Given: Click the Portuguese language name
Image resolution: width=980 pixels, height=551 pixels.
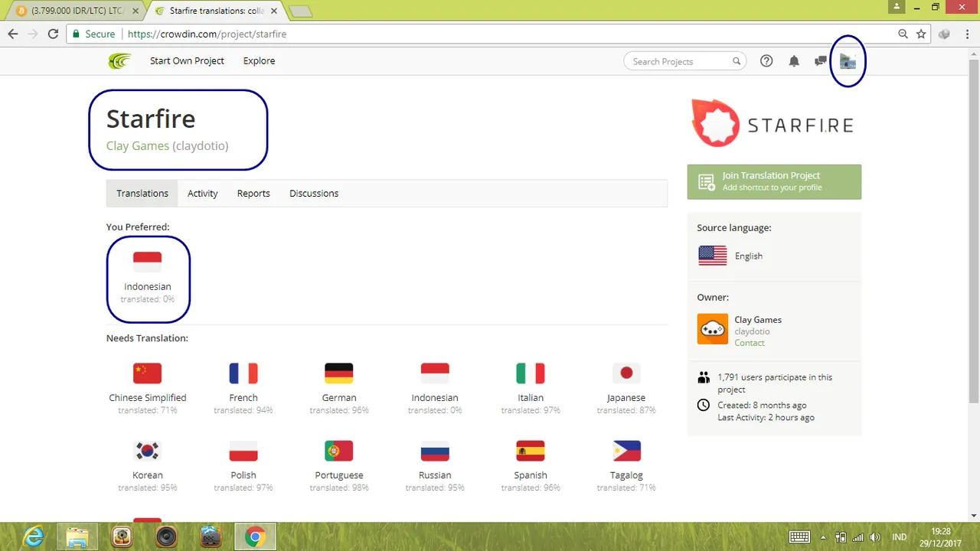Looking at the screenshot, I should pos(339,475).
